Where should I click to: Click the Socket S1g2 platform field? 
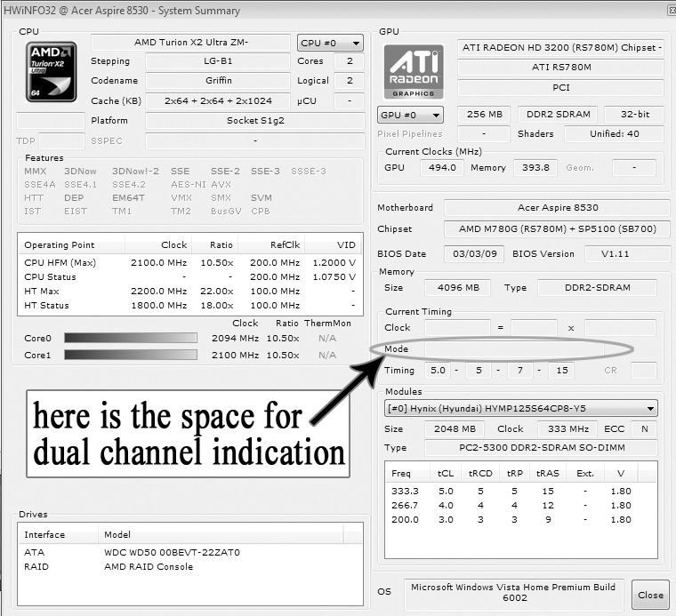[255, 121]
